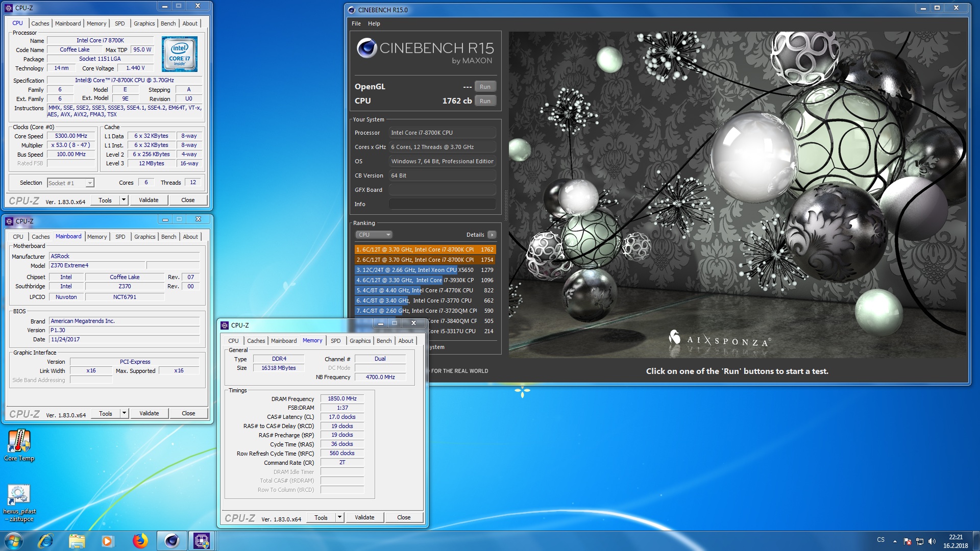Open Tools dropdown arrow in Mainboard window
Viewport: 980px width, 551px height.
pos(124,413)
